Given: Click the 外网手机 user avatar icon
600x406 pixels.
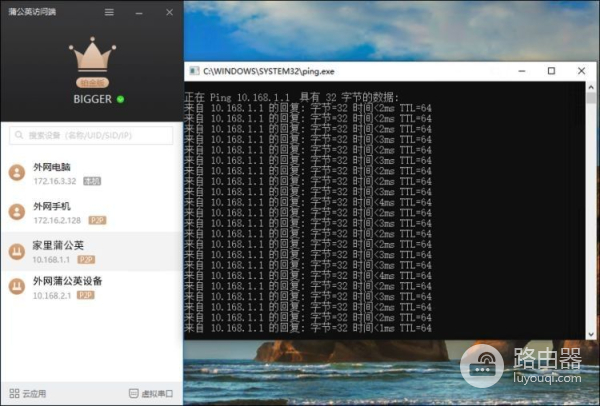Looking at the screenshot, I should (x=17, y=212).
